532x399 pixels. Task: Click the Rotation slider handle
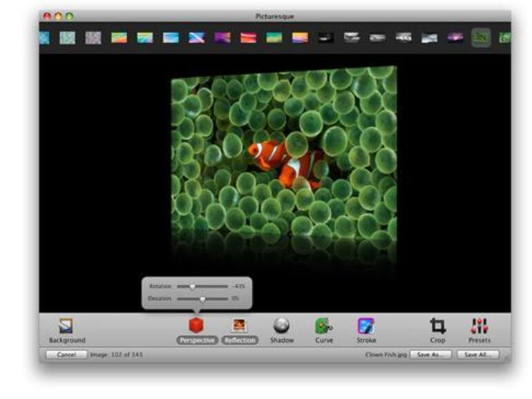(x=192, y=286)
